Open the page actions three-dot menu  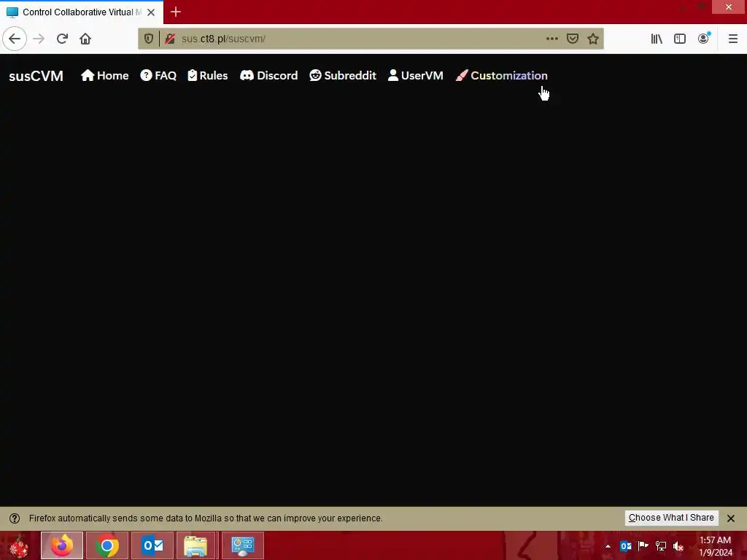[x=551, y=39]
